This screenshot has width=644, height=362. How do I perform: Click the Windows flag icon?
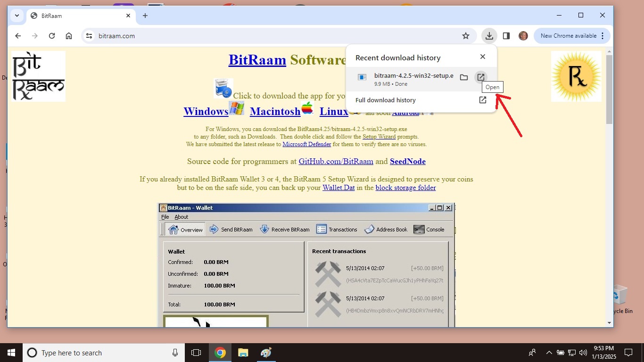pos(237,108)
